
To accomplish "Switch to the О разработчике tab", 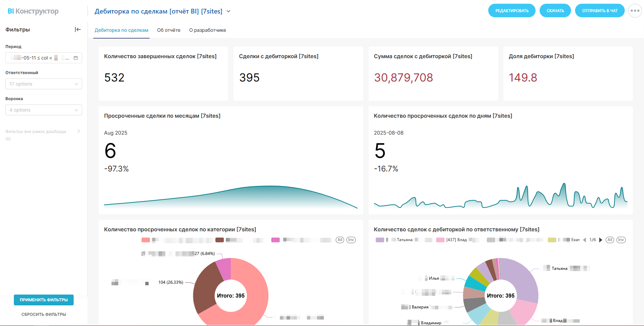I will pyautogui.click(x=207, y=30).
